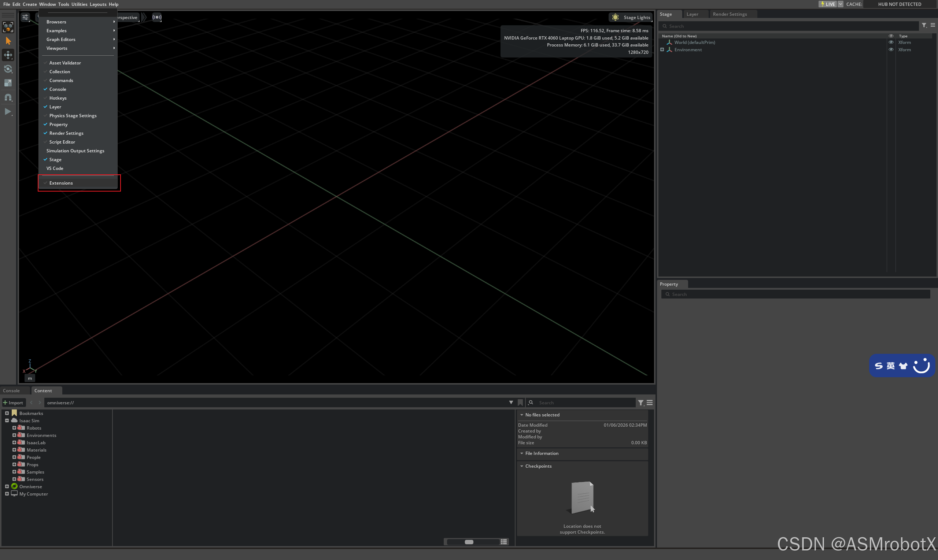The image size is (938, 560).
Task: Select the Move tool in left toolbar
Action: 8,55
